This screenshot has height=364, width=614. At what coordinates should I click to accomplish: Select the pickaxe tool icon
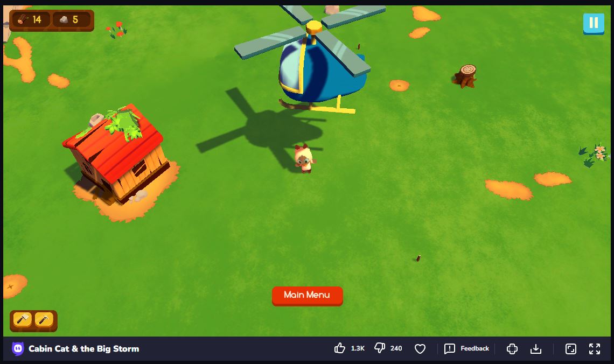(44, 320)
